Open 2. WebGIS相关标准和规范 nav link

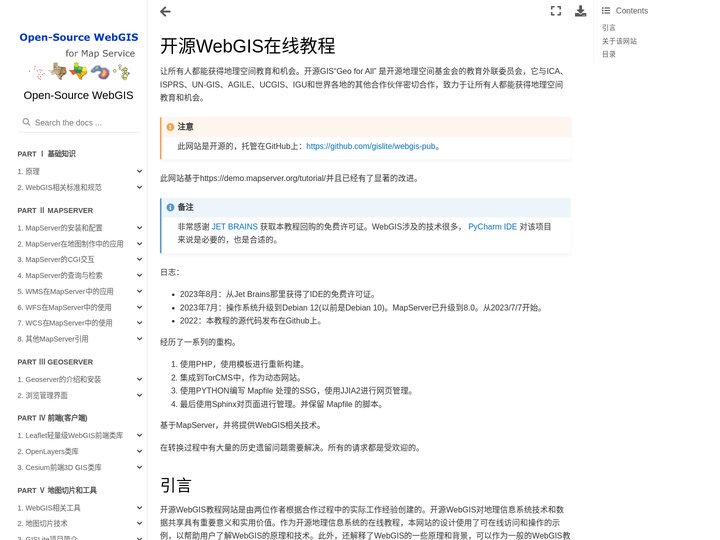click(60, 187)
